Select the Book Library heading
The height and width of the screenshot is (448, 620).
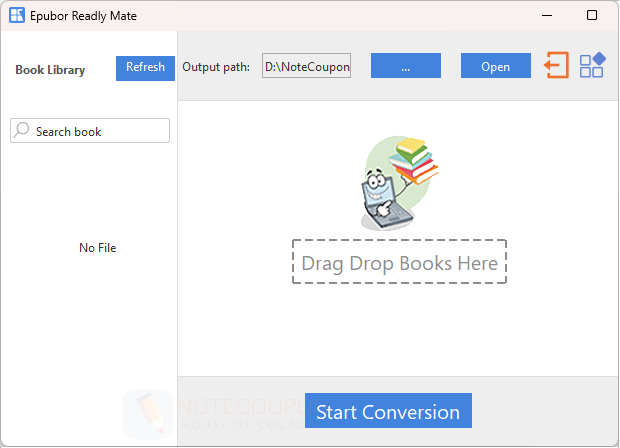point(50,70)
